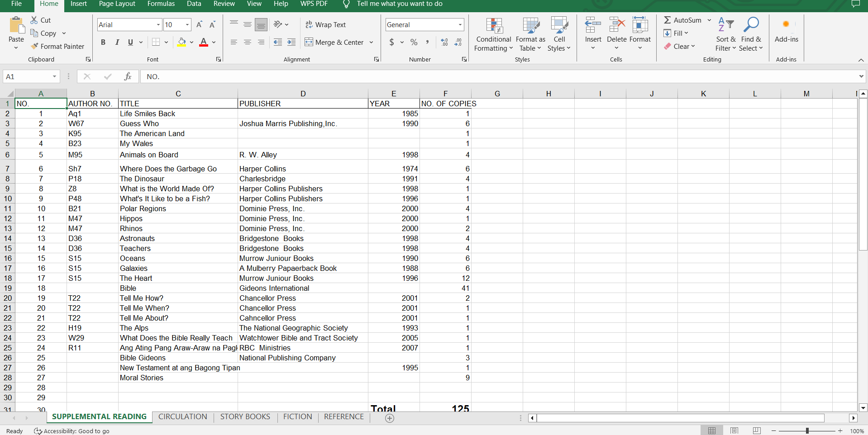Open Sort & Filter options
Viewport: 868px width, 435px height.
pyautogui.click(x=726, y=35)
